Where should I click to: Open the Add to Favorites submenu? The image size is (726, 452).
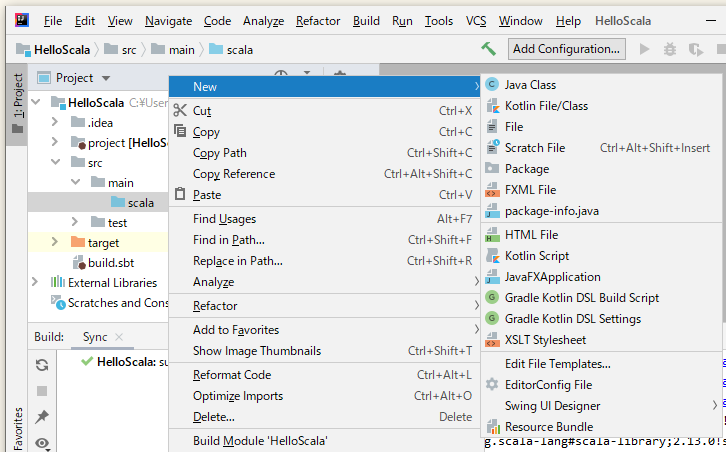click(x=324, y=330)
